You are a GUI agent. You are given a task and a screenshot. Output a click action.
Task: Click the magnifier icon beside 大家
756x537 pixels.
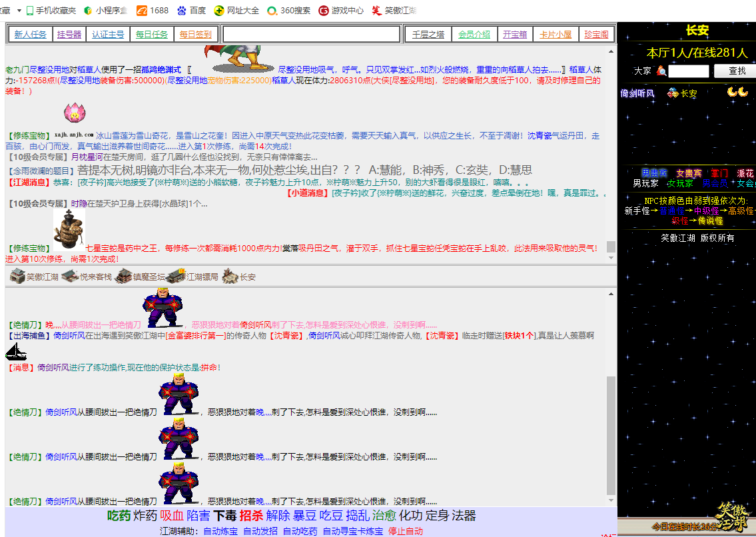click(x=661, y=71)
